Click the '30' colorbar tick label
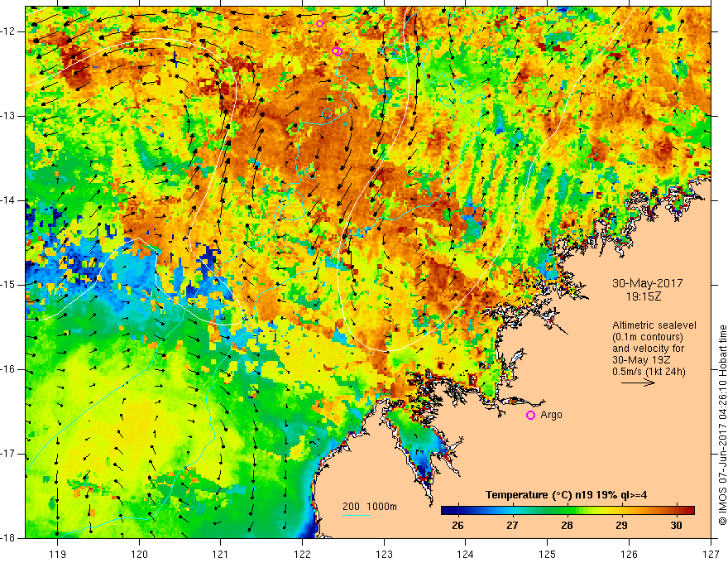 click(x=677, y=526)
